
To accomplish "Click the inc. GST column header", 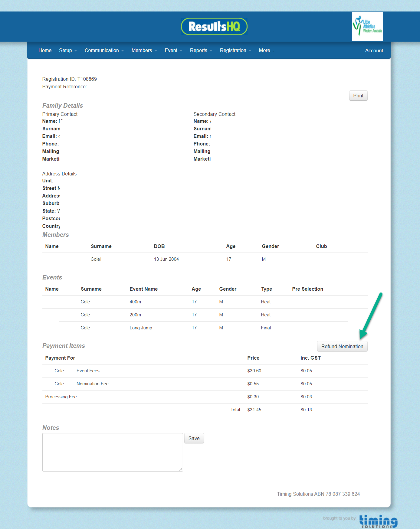I will click(x=310, y=358).
